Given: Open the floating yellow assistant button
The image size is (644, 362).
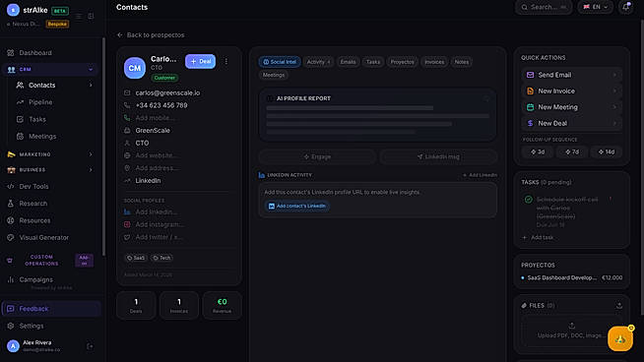Looking at the screenshot, I should point(620,338).
